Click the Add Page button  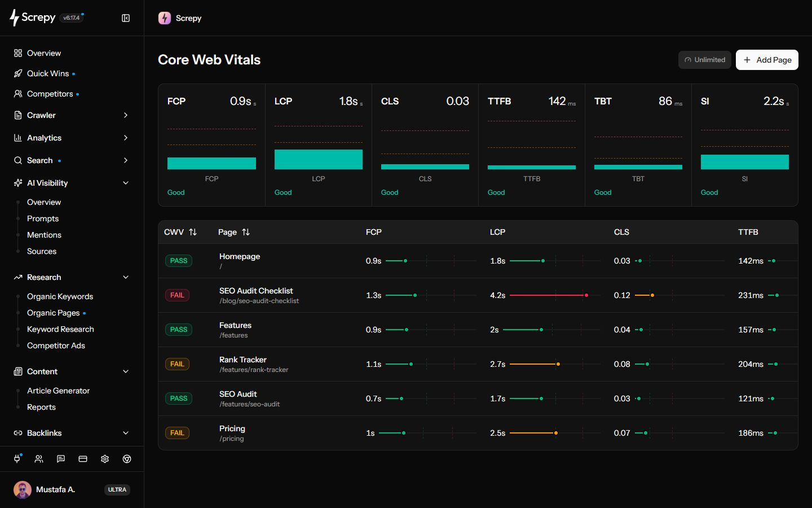pos(767,60)
